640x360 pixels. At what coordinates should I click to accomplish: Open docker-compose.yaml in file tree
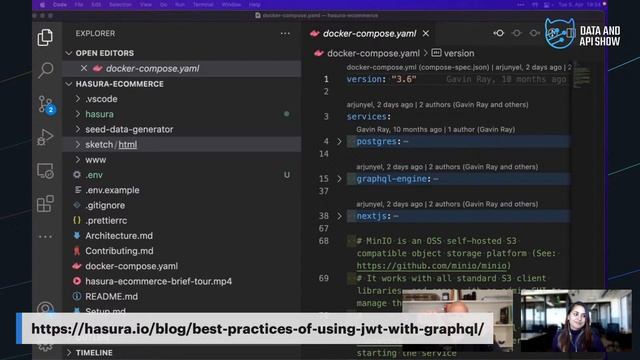[182, 266]
